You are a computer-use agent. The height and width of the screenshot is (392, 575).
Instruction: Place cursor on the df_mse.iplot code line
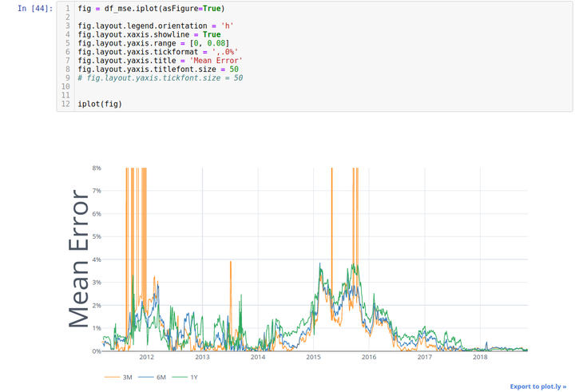pos(151,9)
